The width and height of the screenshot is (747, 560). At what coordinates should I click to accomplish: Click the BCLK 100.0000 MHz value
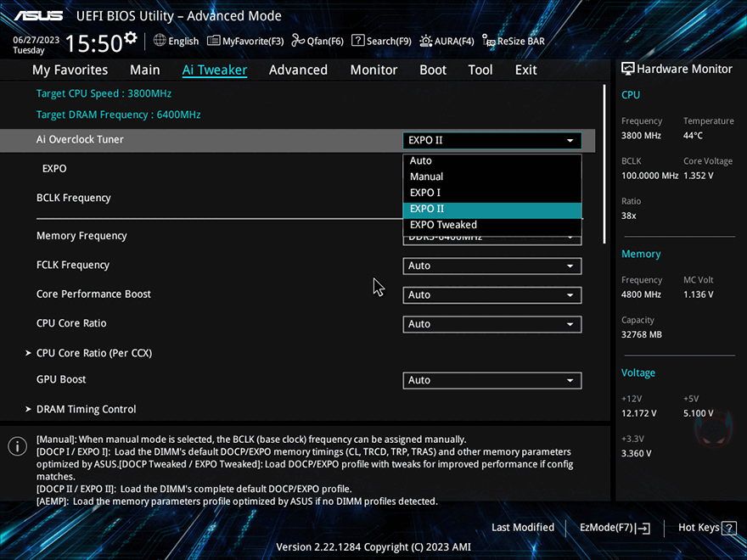pos(649,176)
